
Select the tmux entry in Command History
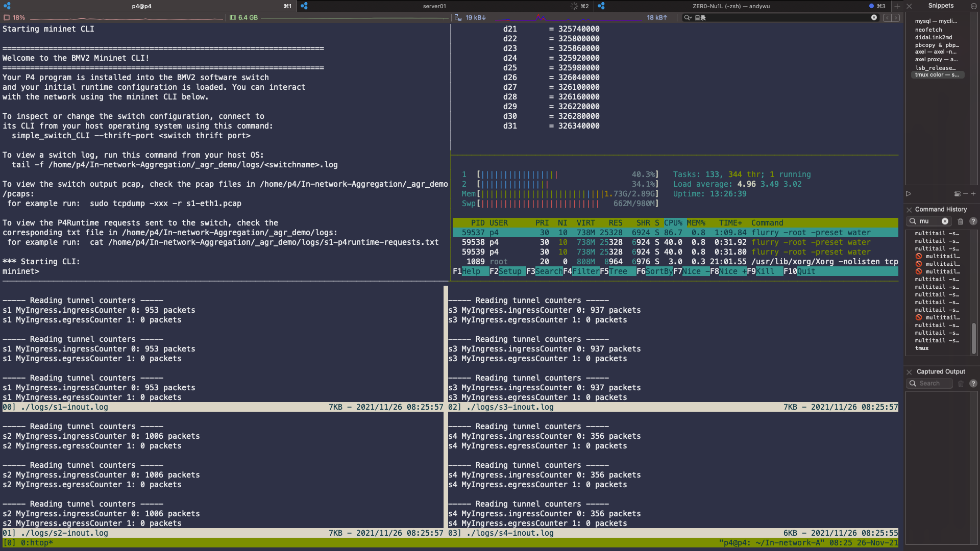pyautogui.click(x=923, y=348)
